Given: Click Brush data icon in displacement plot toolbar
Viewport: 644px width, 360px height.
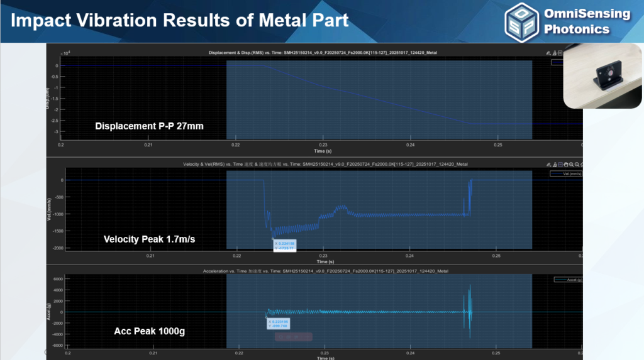Looking at the screenshot, I should click(548, 53).
